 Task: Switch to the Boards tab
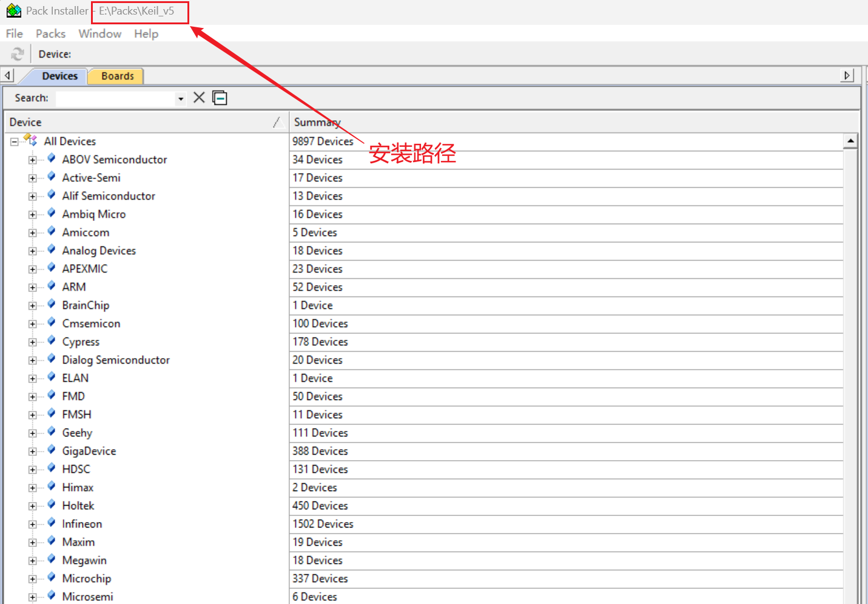[118, 76]
